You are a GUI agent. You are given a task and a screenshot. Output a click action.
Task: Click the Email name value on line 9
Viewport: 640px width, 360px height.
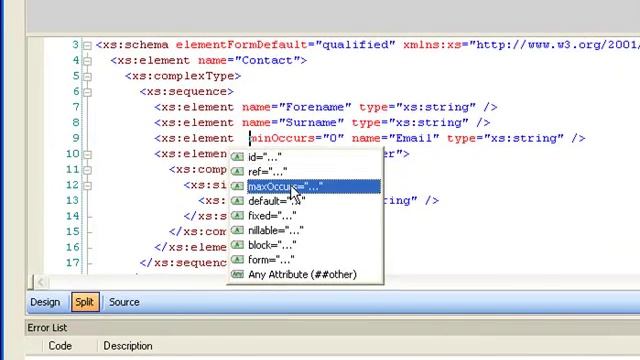[x=414, y=138]
